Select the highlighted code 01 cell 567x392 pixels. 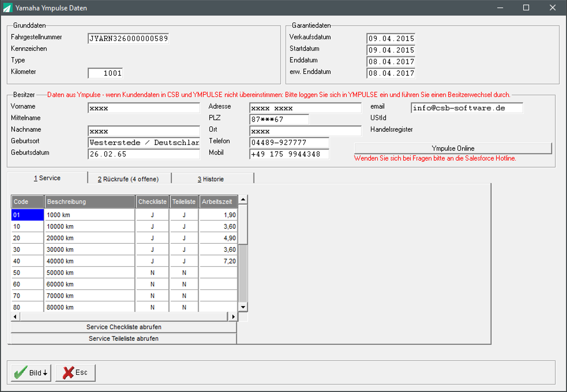[x=27, y=215]
